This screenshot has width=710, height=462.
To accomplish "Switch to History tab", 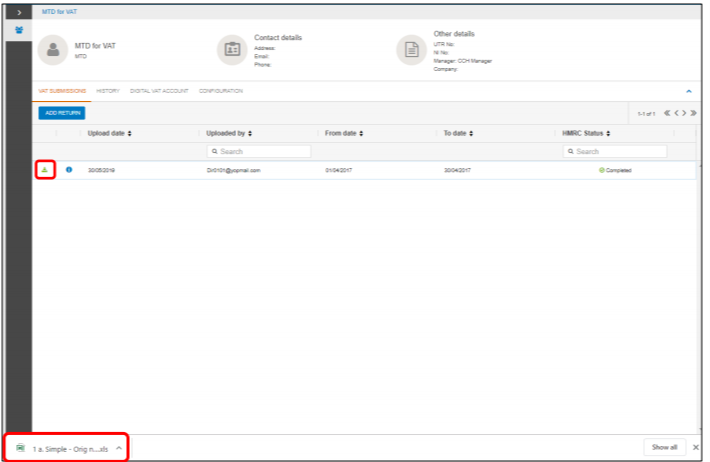I will [x=108, y=91].
